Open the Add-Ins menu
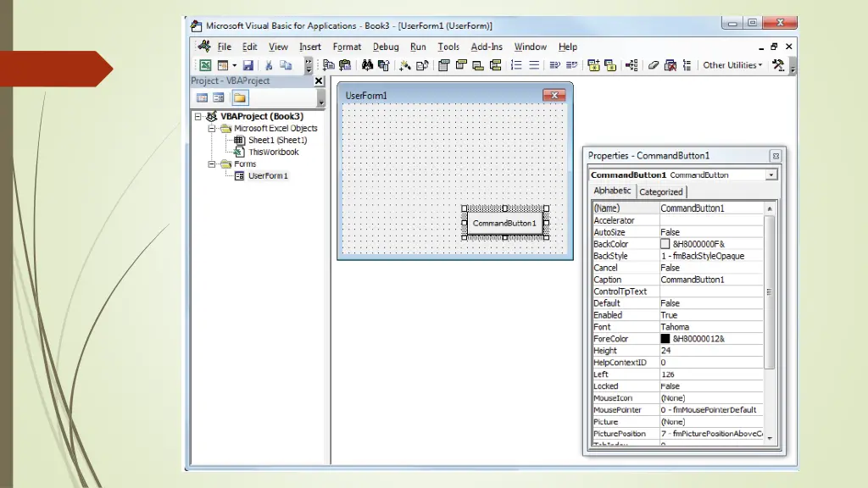The image size is (868, 488). [x=487, y=47]
